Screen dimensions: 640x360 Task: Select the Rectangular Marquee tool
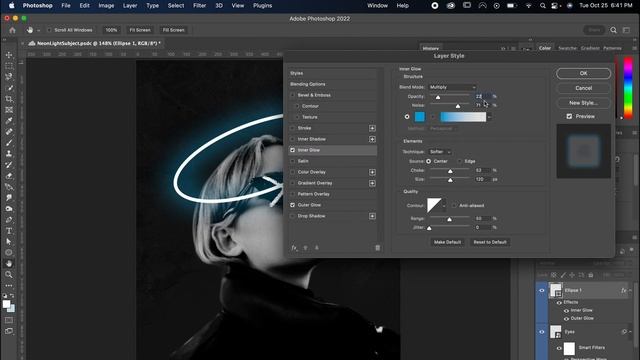click(9, 66)
